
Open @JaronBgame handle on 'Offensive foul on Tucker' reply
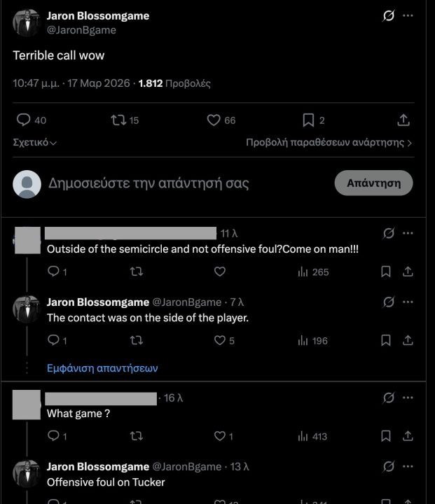click(187, 466)
